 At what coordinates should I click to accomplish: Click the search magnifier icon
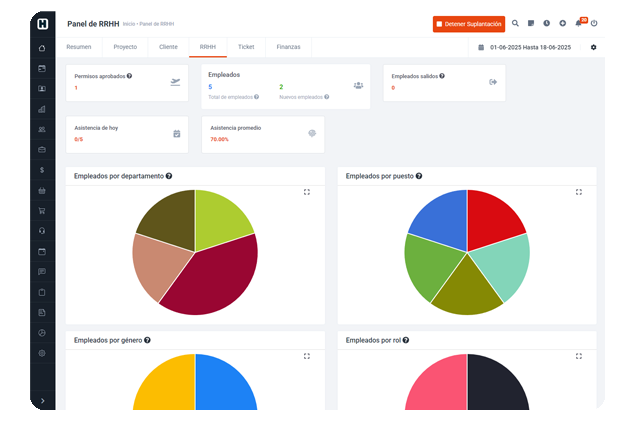pos(515,23)
